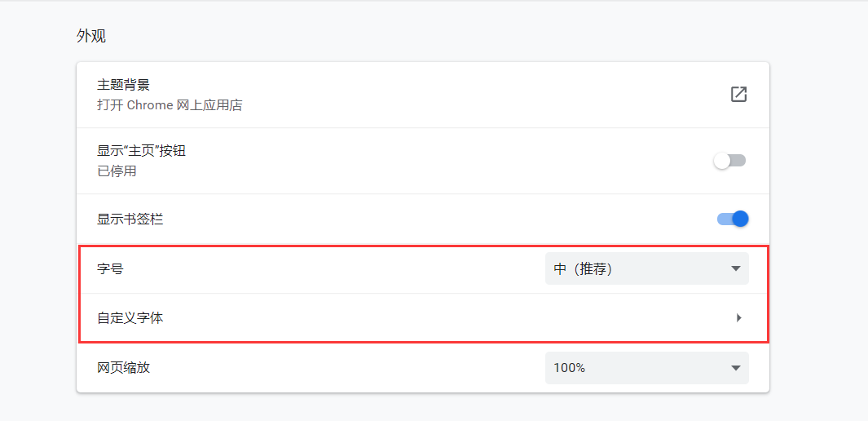Open the 自定义字体 settings row
Screen dimensions: 868x421
click(408, 318)
